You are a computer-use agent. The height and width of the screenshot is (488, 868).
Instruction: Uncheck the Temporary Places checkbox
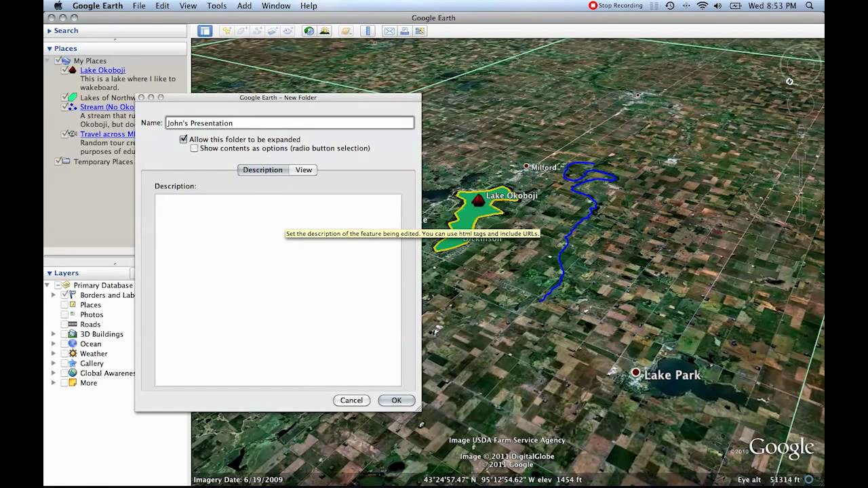tap(58, 161)
